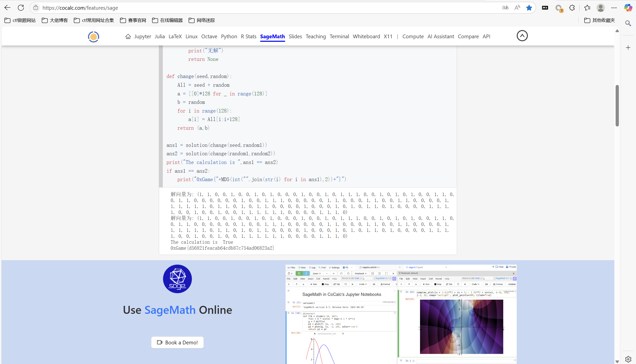Screen dimensions: 636x364
Task: Open the R Stats features page
Action: [249, 37]
